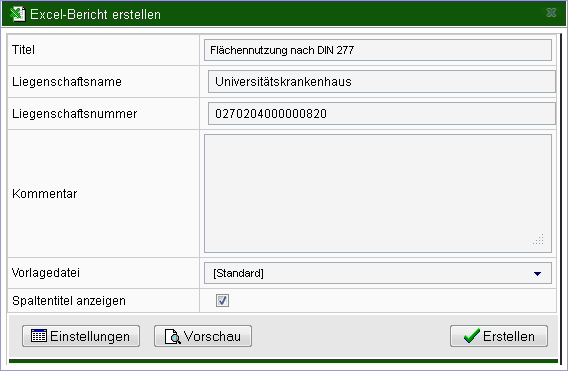
Task: Open the Einstellungen settings
Action: coord(81,336)
